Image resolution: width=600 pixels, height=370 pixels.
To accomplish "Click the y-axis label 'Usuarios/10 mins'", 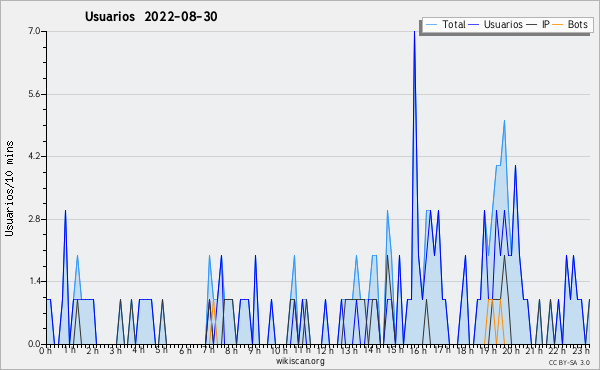I will pos(9,188).
